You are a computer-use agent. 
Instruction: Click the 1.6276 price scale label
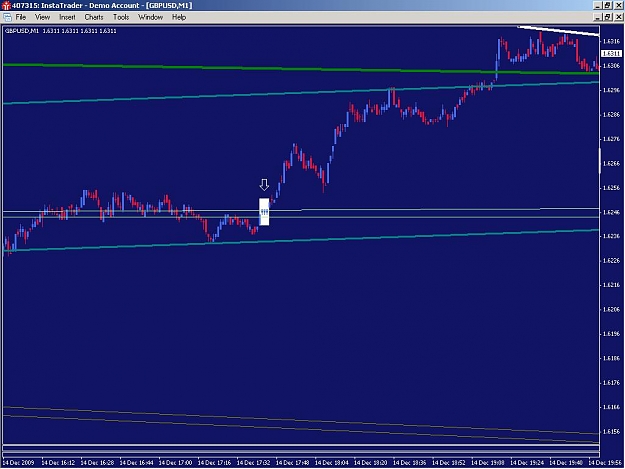click(x=612, y=139)
